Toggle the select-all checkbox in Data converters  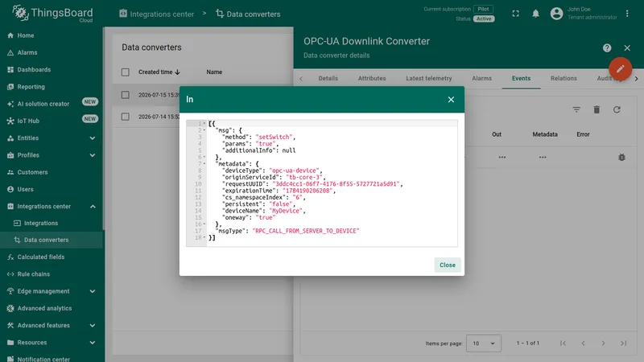point(126,72)
